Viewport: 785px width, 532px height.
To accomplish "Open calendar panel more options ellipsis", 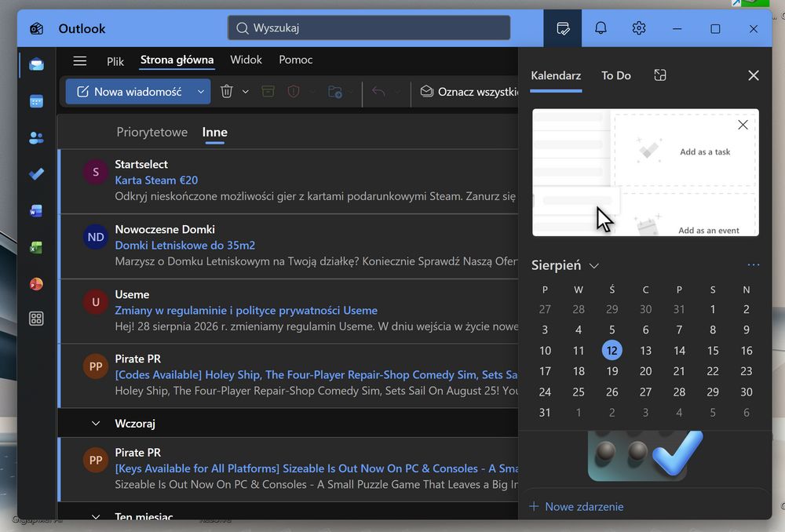I will point(754,264).
